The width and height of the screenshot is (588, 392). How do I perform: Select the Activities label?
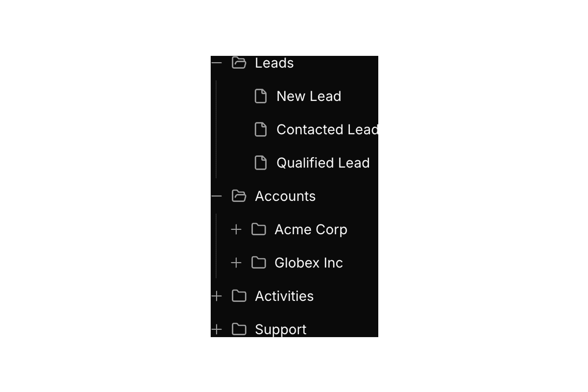click(284, 296)
